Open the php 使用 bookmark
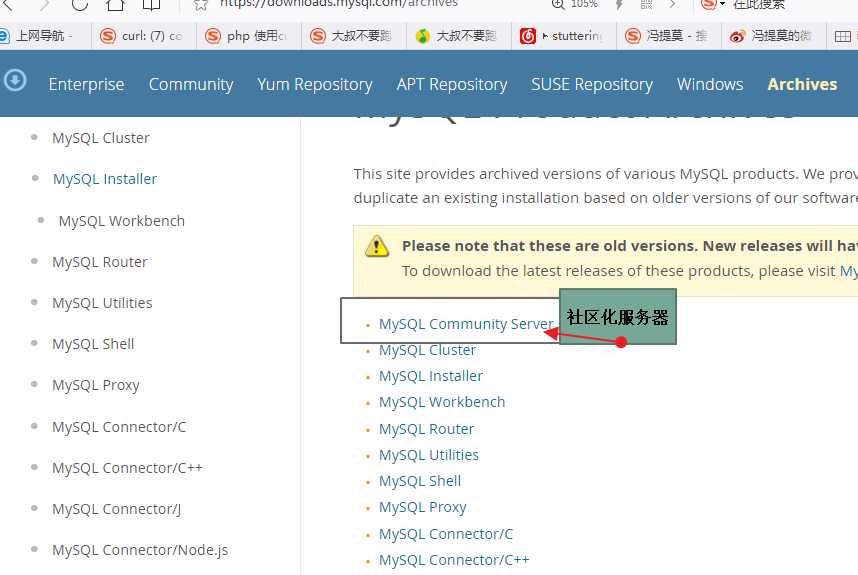This screenshot has height=575, width=858. coord(246,36)
